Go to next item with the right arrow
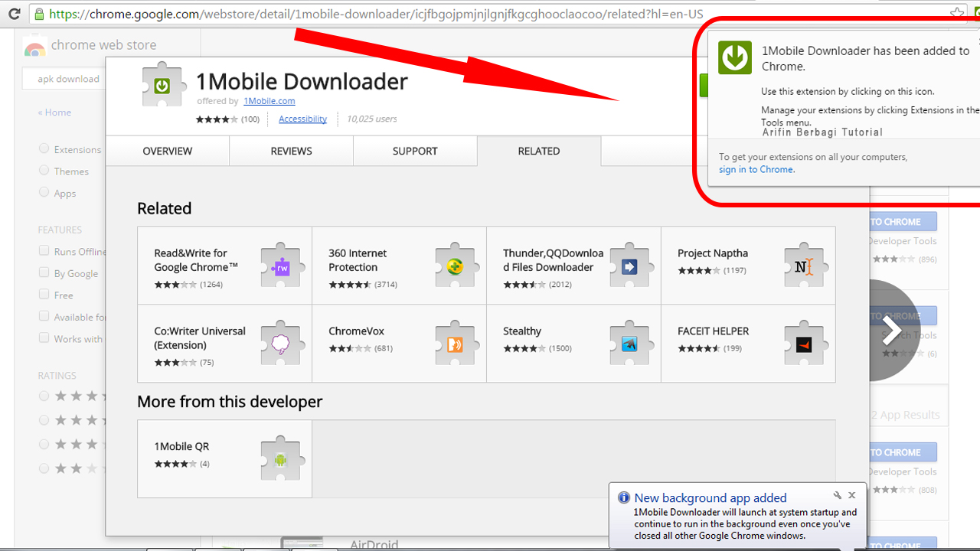 892,331
